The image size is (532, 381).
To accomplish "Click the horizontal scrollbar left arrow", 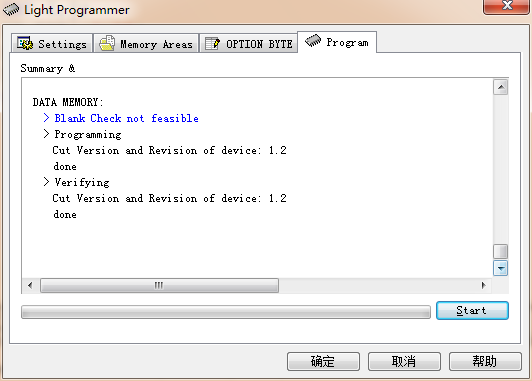I will pyautogui.click(x=30, y=285).
